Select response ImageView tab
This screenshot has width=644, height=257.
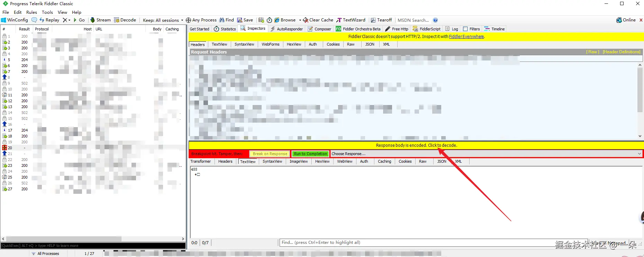coord(299,161)
